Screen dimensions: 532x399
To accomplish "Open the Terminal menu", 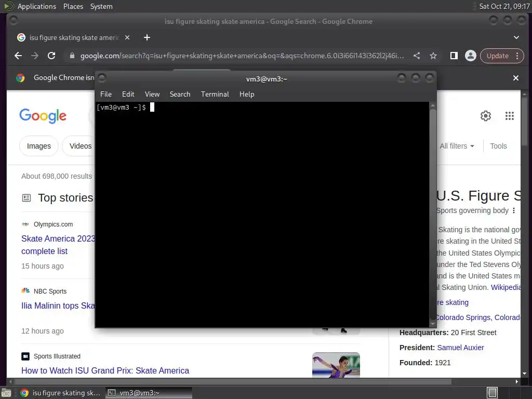I will point(215,94).
